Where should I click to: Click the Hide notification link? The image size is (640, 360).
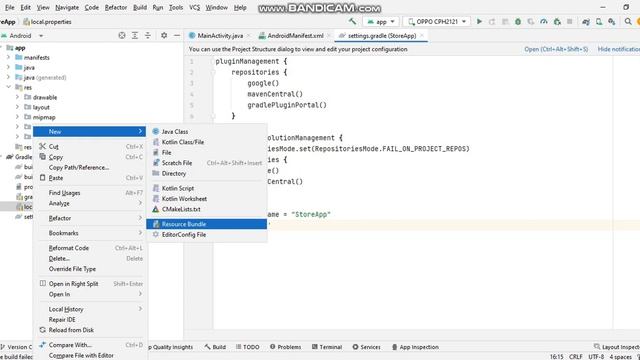(x=619, y=49)
